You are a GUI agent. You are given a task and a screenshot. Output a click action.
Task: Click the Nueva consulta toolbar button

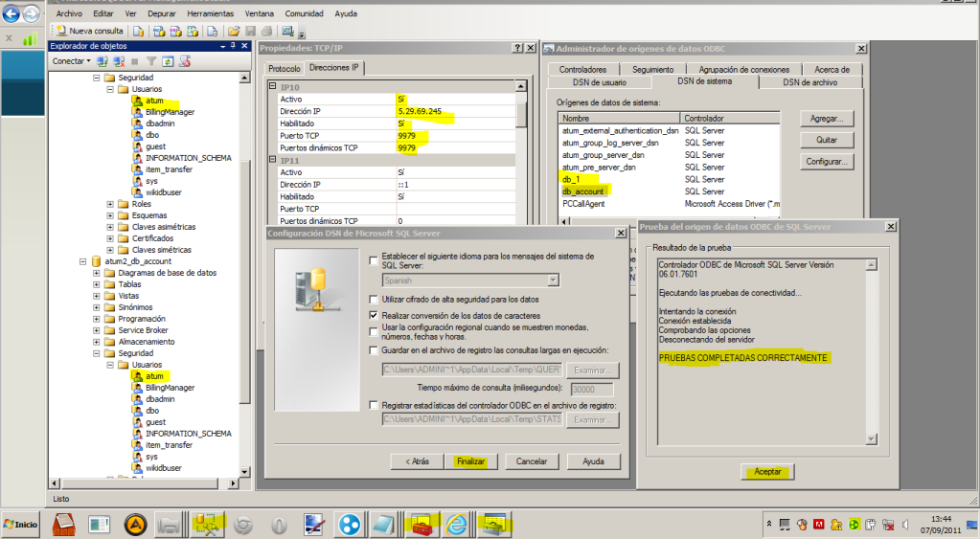(x=89, y=31)
